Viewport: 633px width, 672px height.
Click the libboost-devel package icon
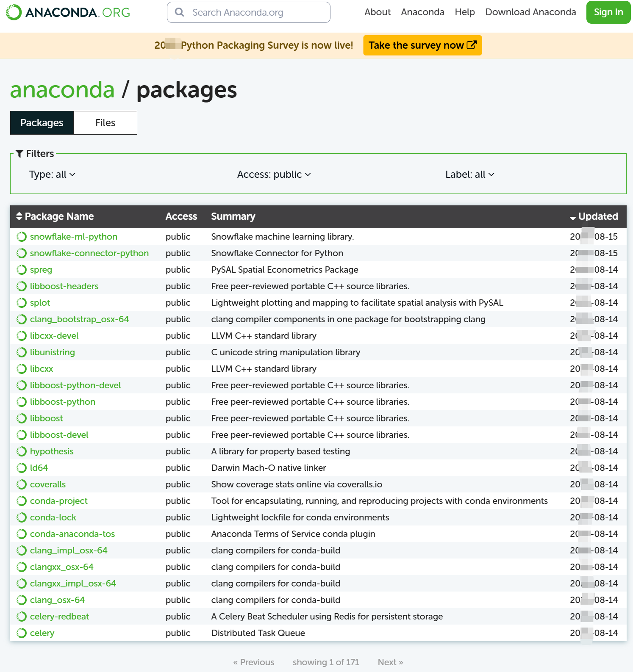click(22, 435)
